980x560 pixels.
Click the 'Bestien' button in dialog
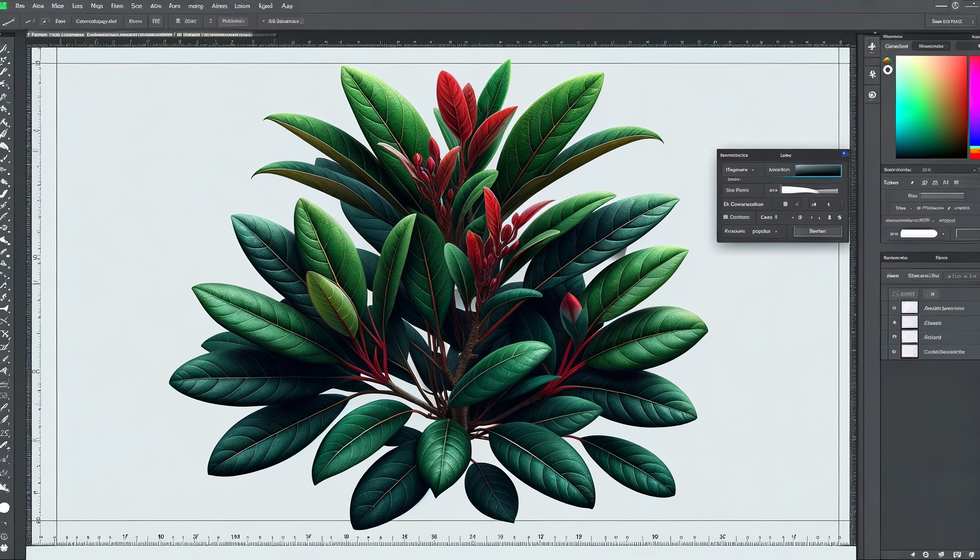click(x=818, y=231)
